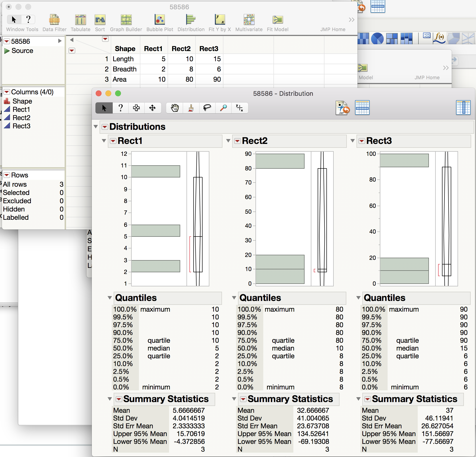This screenshot has width=476, height=457.
Task: Run the Source table script
Action: [7, 51]
